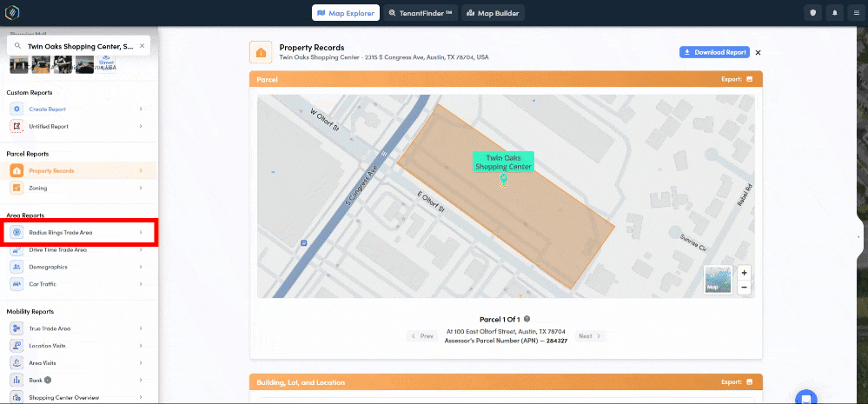Click the Twin Oaks Shopping Center map label

click(503, 162)
